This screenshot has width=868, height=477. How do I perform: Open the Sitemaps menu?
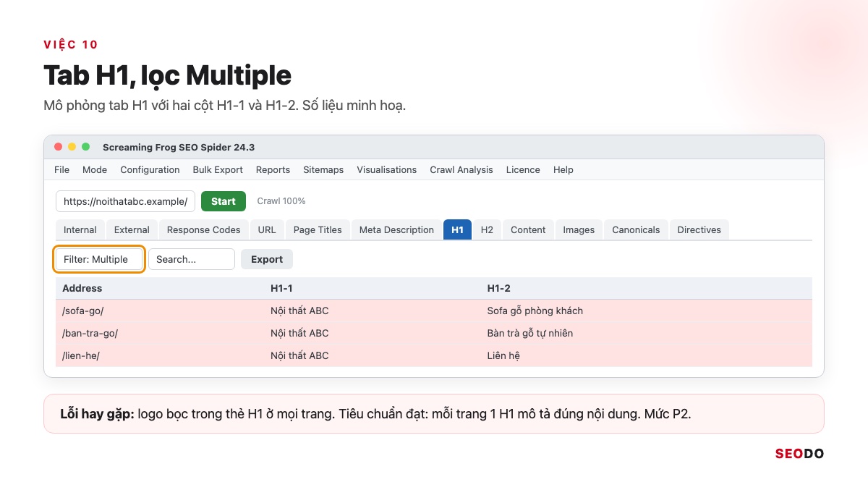[x=323, y=169]
